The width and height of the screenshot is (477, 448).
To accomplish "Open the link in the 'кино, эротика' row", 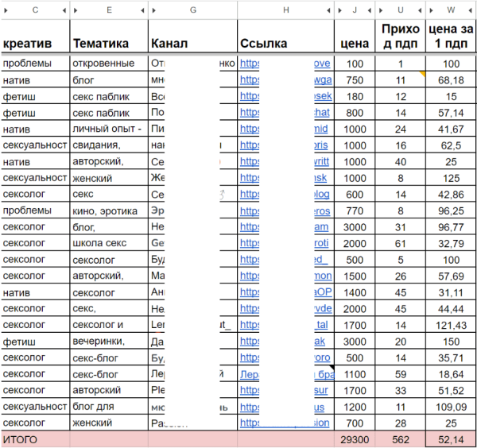I will 250,210.
